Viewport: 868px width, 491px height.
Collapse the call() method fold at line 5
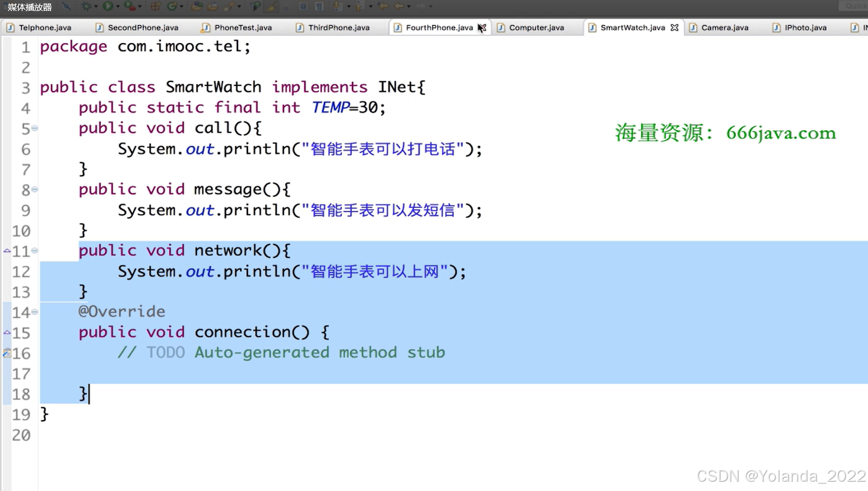(x=35, y=128)
